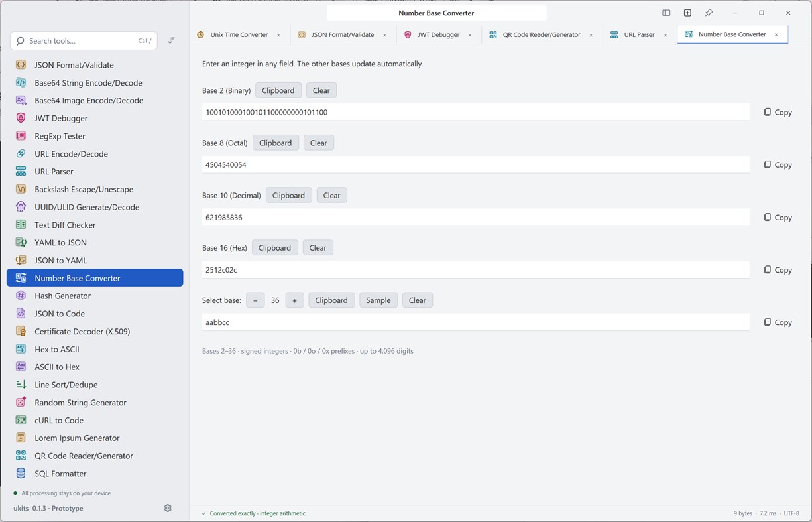This screenshot has height=522, width=812.
Task: Switch to the URL Parser tab
Action: click(x=639, y=34)
